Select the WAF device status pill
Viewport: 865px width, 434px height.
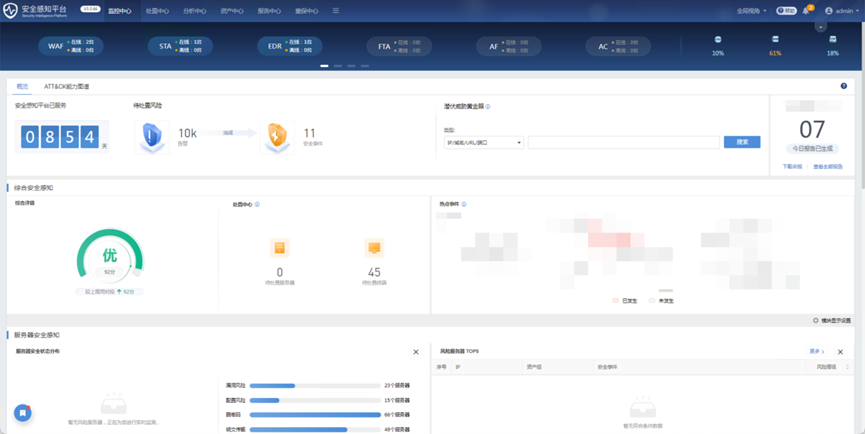[x=71, y=46]
